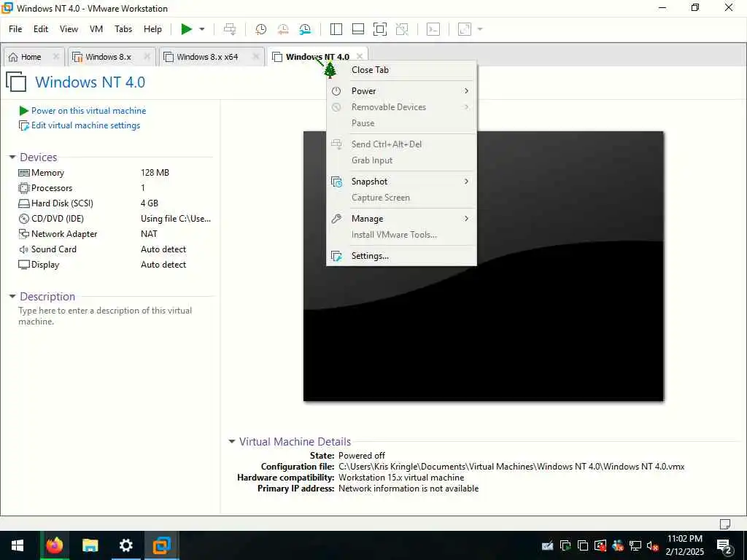The image size is (747, 560).
Task: Select the Memory device row
Action: [115, 173]
